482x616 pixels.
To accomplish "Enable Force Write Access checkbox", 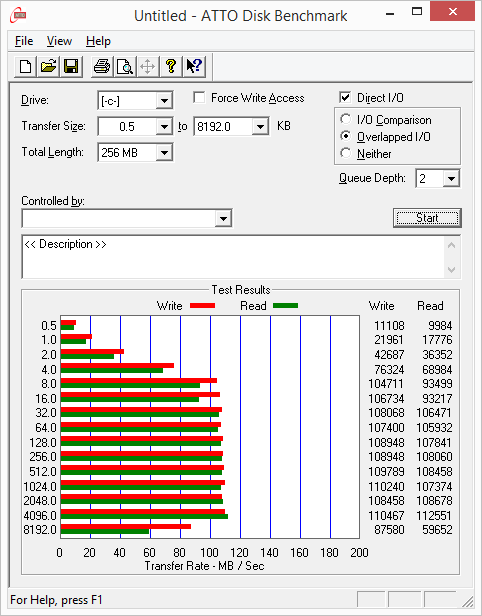I will (x=199, y=97).
